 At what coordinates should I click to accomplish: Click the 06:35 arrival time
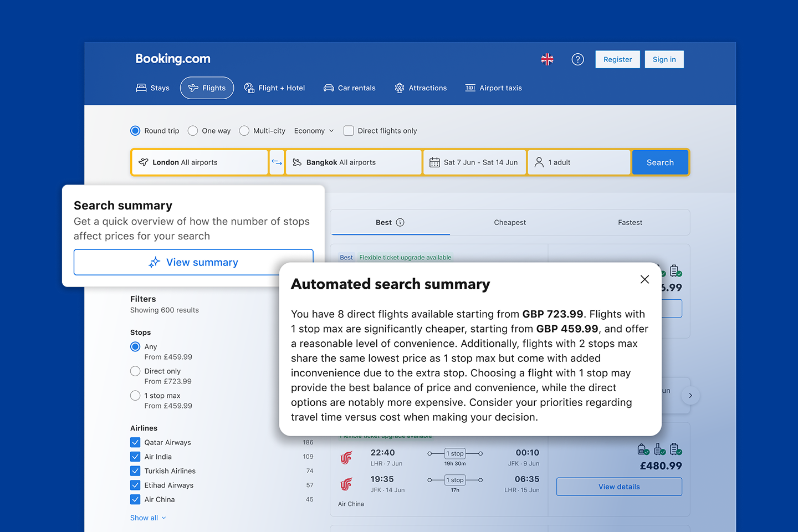click(527, 479)
